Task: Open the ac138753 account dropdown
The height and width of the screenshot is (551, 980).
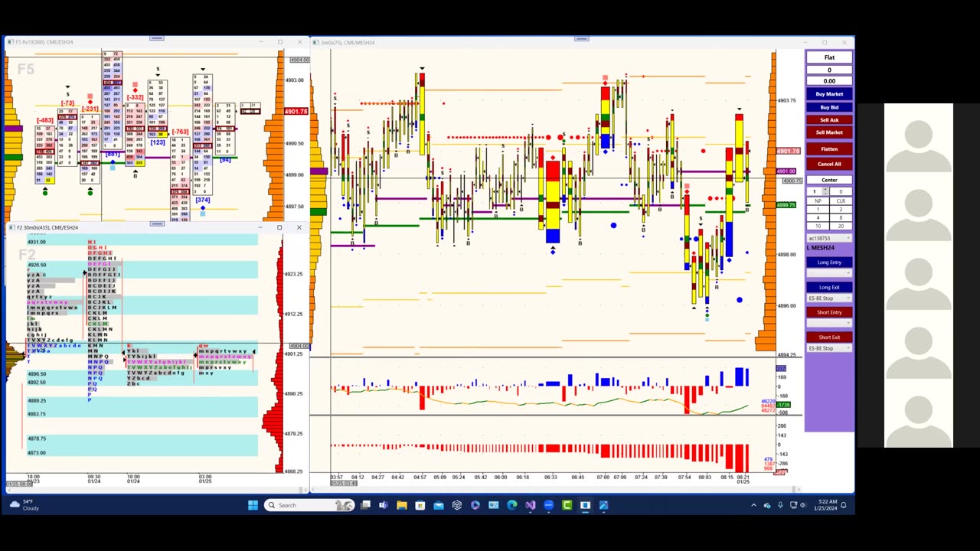Action: pos(829,238)
